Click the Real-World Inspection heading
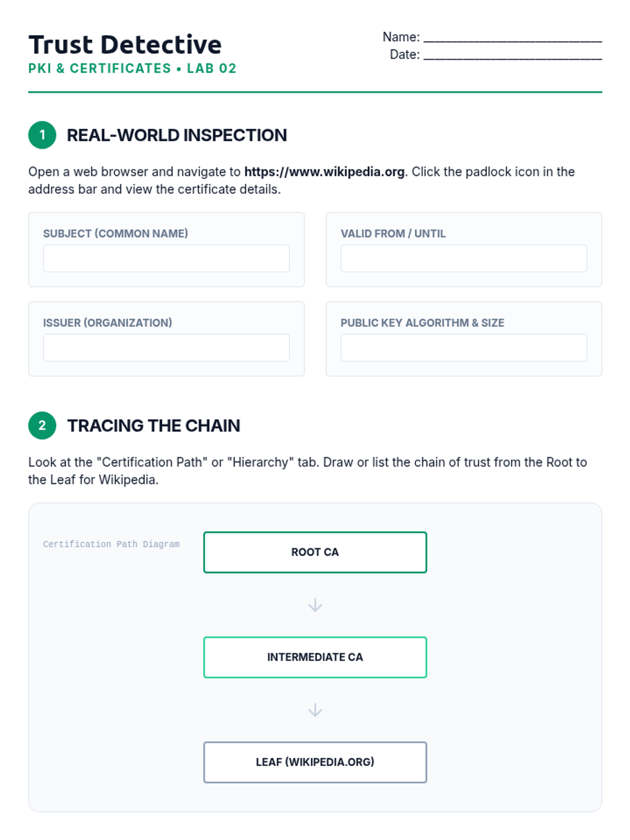Screen dimensions: 630x840 coord(176,135)
